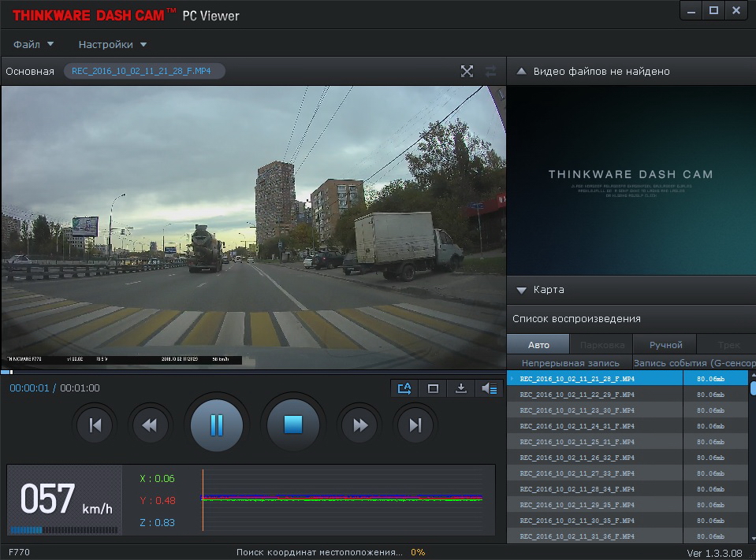Open the volume control icon
The height and width of the screenshot is (560, 756).
pos(489,388)
